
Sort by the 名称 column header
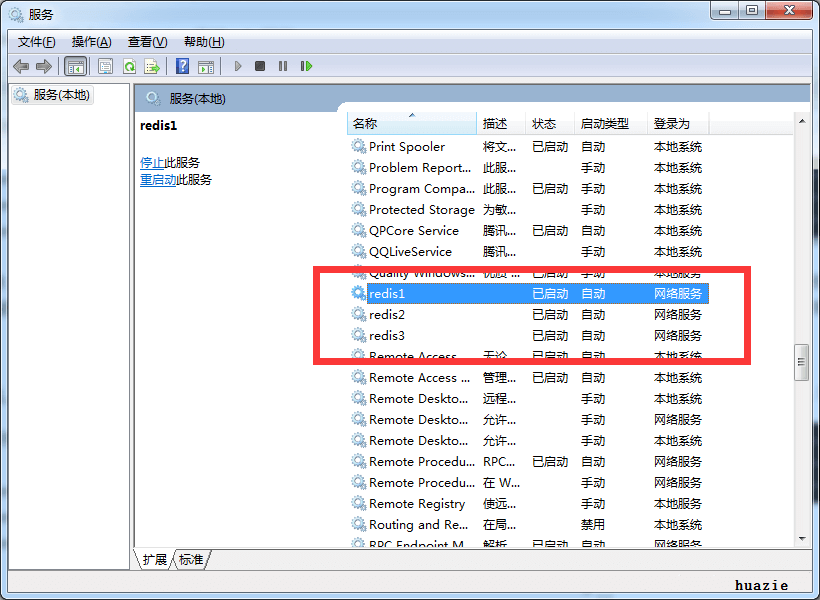tap(412, 124)
